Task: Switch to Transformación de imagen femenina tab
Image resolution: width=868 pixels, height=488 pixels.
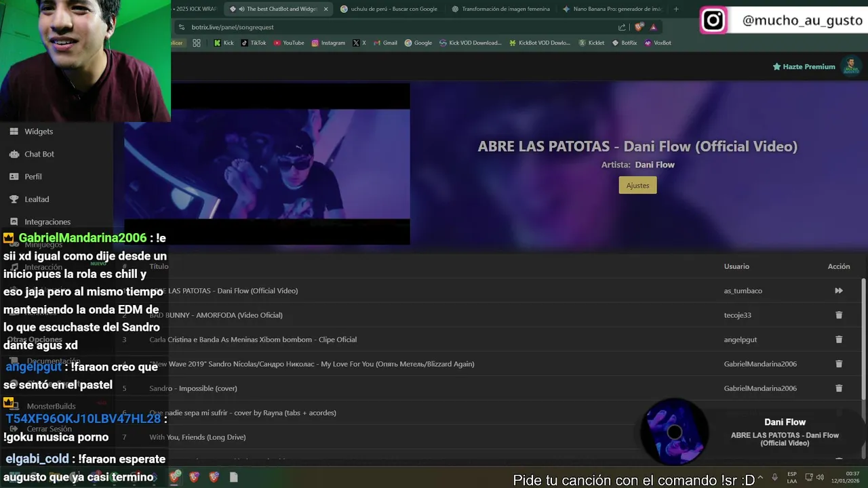Action: coord(500,9)
